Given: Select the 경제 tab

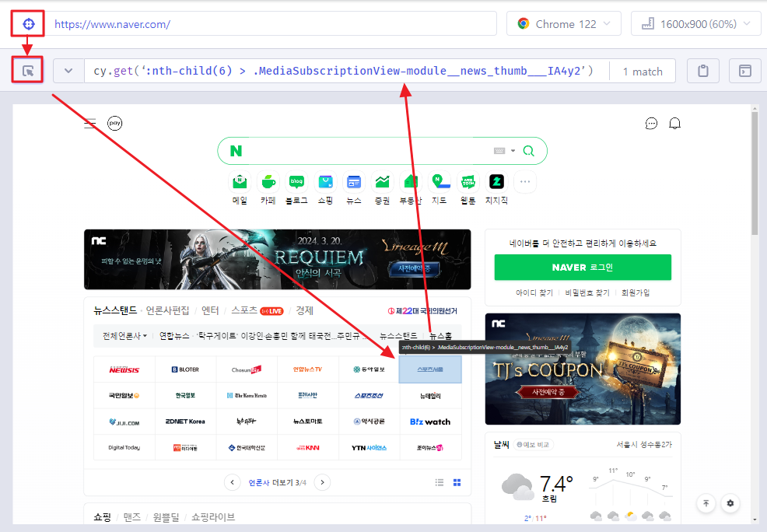Looking at the screenshot, I should 304,310.
